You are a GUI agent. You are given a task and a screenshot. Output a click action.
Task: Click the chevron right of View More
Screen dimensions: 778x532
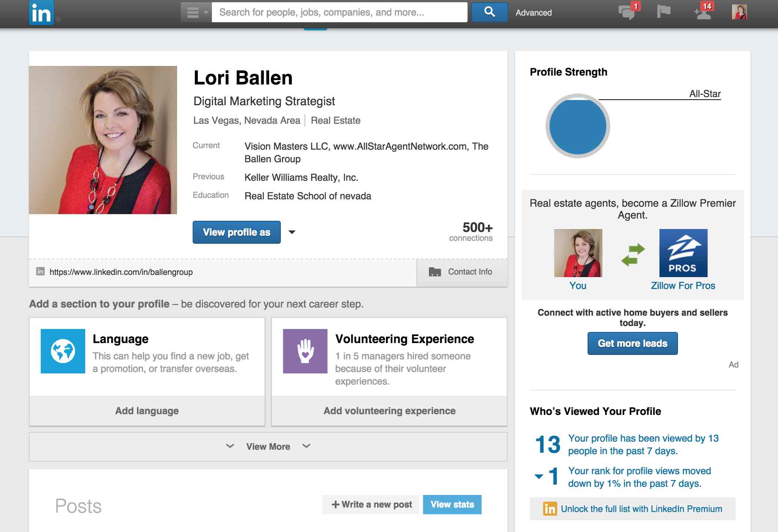[306, 446]
